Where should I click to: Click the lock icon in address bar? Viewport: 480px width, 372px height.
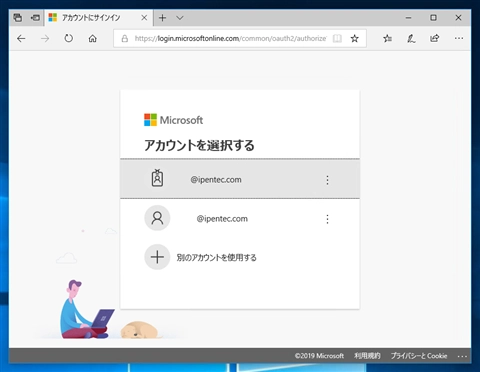coord(125,39)
